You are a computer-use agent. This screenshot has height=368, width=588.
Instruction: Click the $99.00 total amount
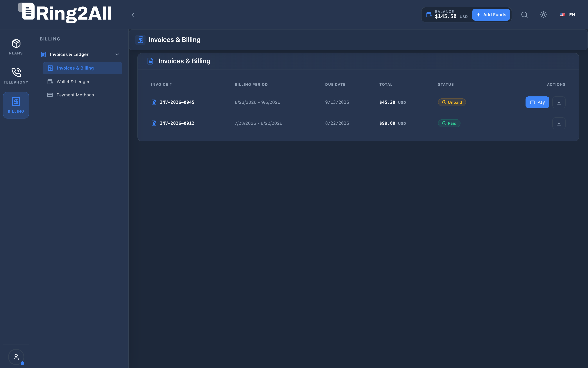(x=387, y=123)
